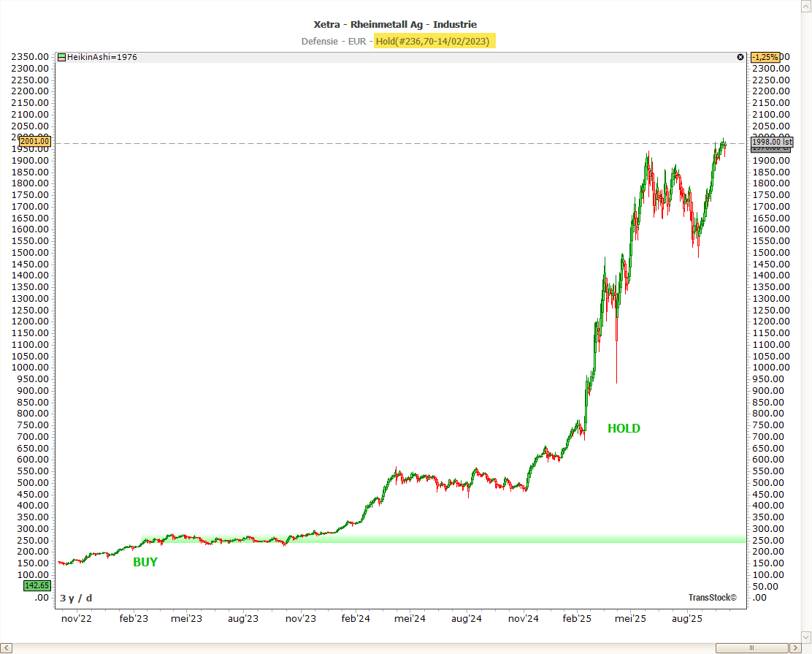
Task: Click the HeikinAshi green legend icon
Action: click(62, 57)
